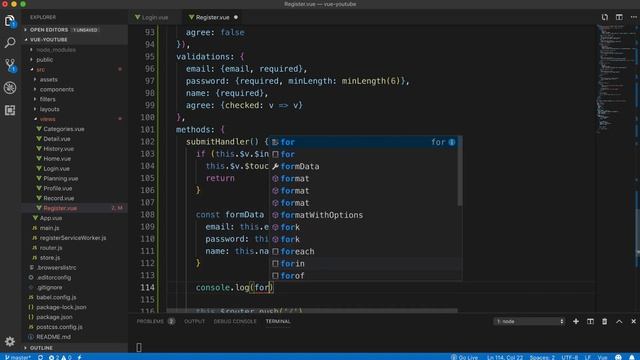Open the Output panel tab

(194, 322)
